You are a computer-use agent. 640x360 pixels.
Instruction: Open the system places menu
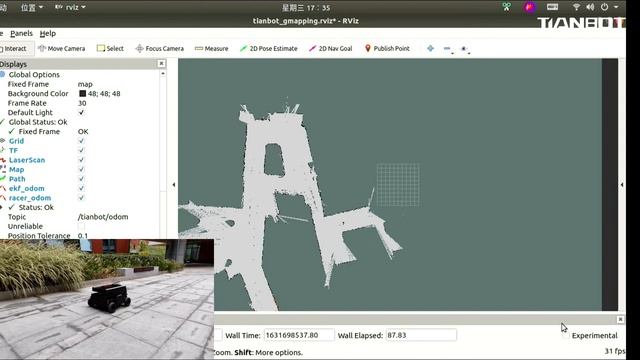[31, 7]
